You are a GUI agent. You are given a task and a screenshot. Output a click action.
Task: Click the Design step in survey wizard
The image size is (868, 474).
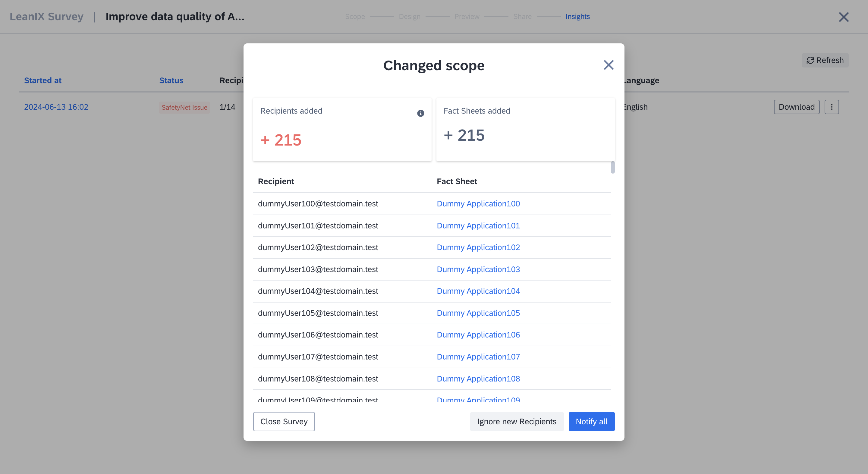409,16
